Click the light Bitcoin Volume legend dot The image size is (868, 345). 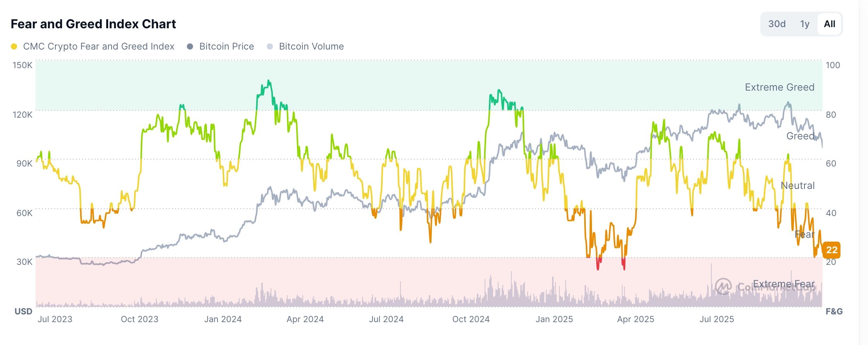tap(271, 46)
